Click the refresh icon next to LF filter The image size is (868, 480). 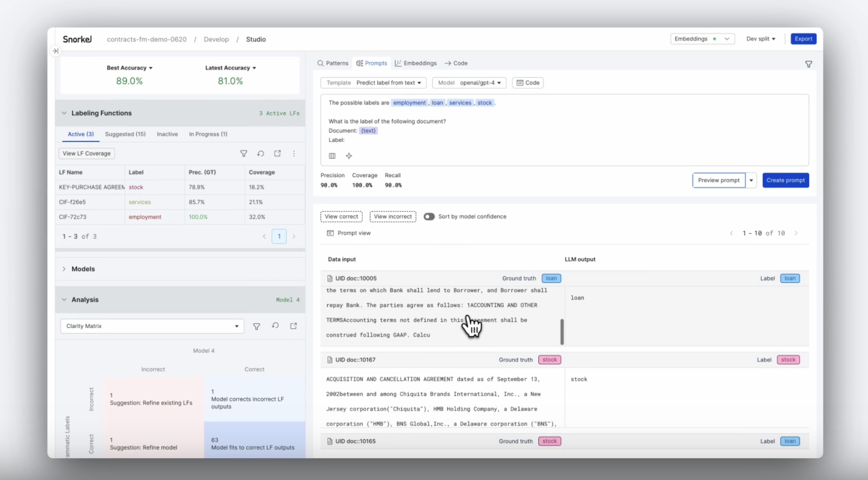(261, 154)
